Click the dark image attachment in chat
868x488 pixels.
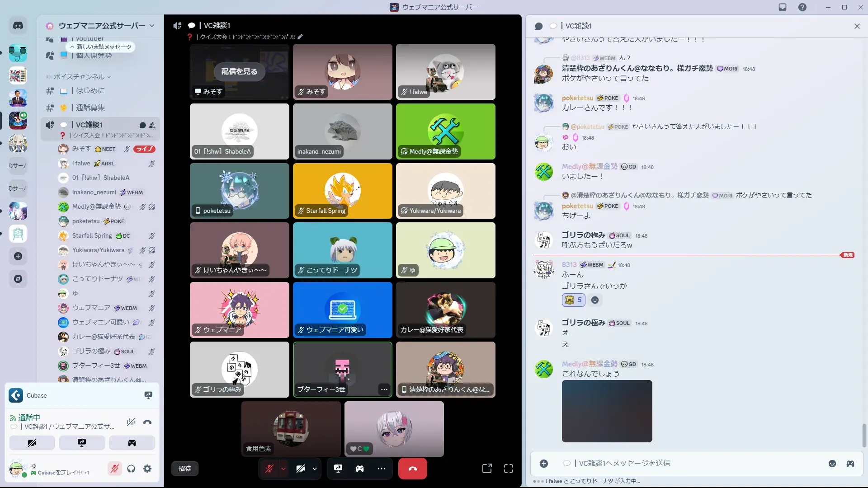coord(607,411)
